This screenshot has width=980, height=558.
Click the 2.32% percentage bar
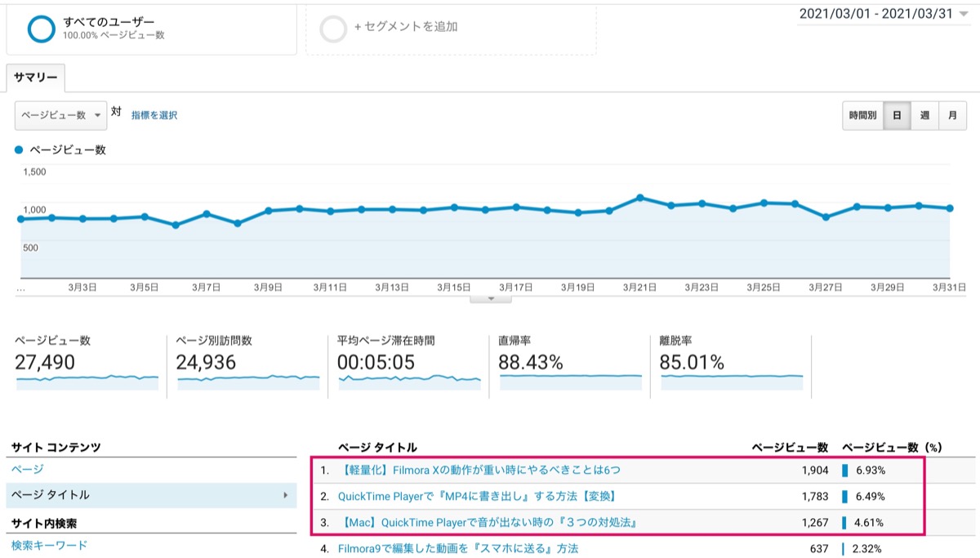[x=844, y=549]
